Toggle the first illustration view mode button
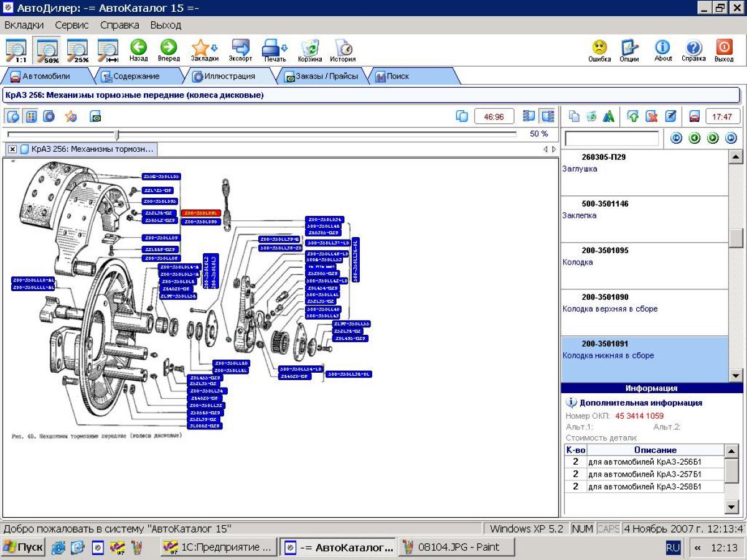This screenshot has height=560, width=747. (x=14, y=116)
